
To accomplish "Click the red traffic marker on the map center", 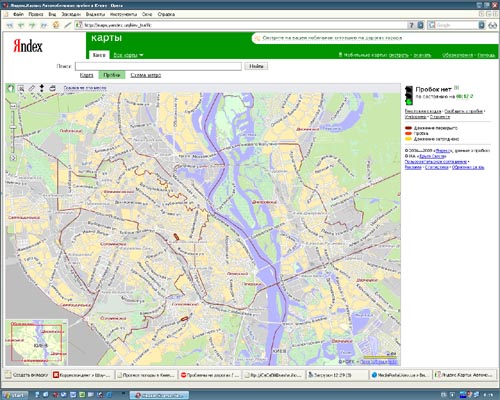I will (x=176, y=237).
